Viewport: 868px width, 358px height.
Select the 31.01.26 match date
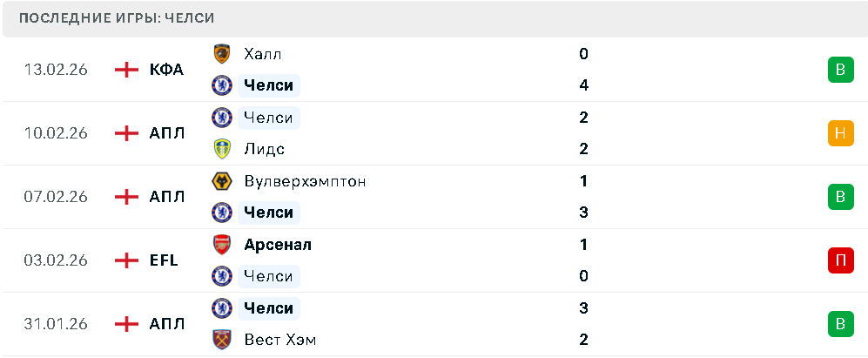(x=56, y=324)
